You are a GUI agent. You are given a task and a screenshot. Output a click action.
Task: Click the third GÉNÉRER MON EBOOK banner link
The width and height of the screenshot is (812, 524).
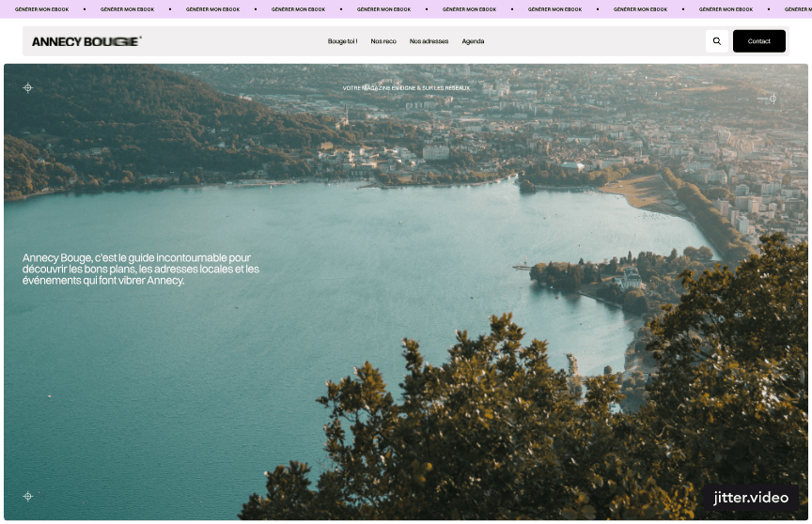pyautogui.click(x=212, y=9)
